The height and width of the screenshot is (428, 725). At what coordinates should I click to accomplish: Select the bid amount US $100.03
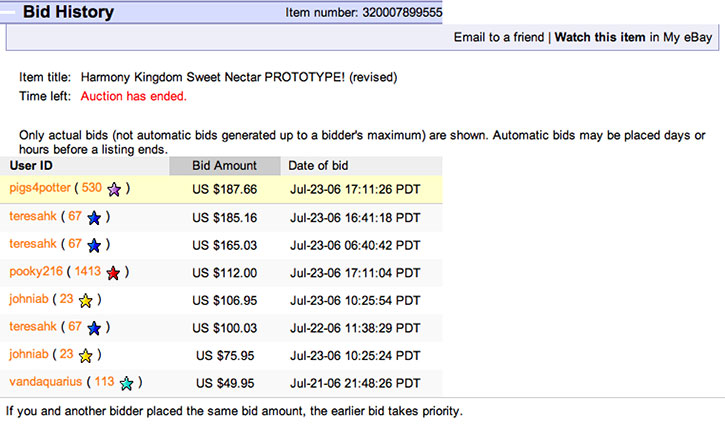(225, 328)
